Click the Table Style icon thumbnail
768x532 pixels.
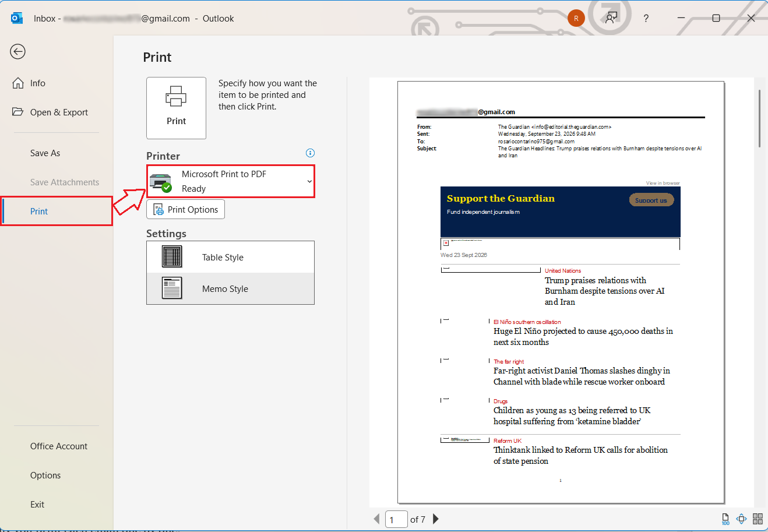point(172,256)
